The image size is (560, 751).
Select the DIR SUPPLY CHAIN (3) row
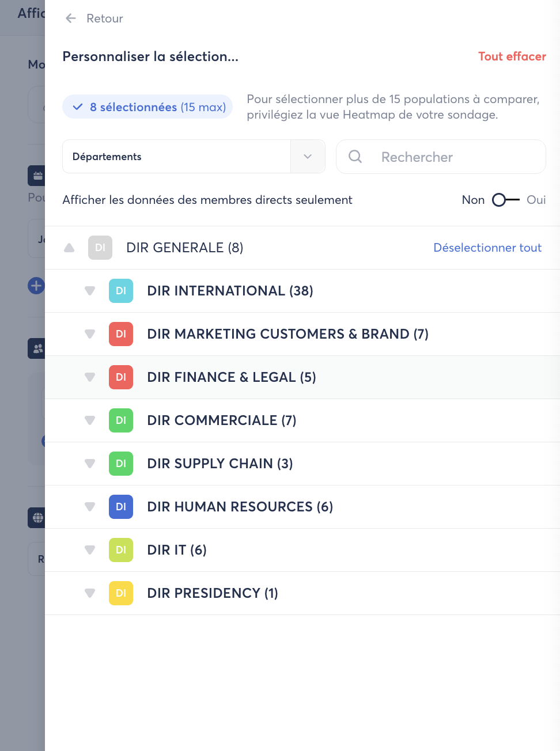[220, 464]
